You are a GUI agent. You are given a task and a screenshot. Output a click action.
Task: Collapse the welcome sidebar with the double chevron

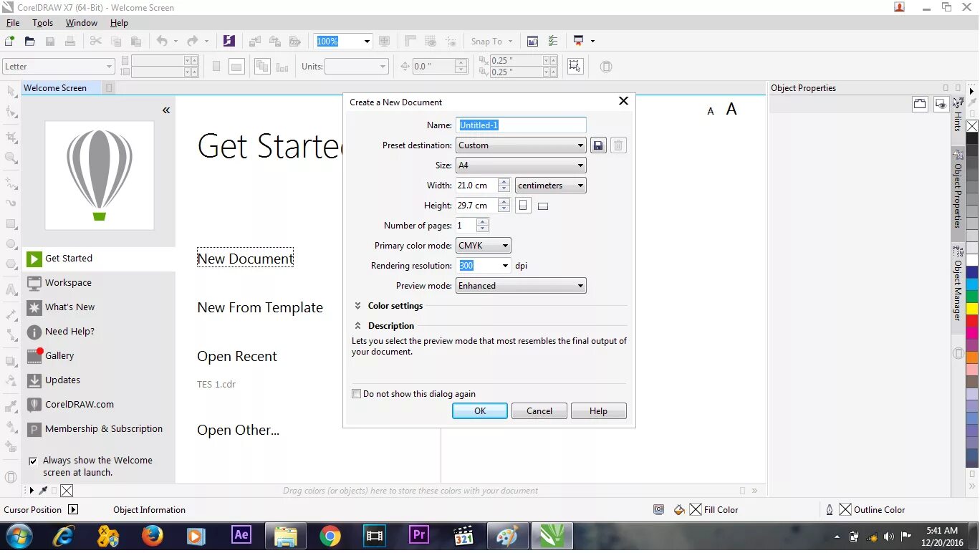tap(166, 110)
